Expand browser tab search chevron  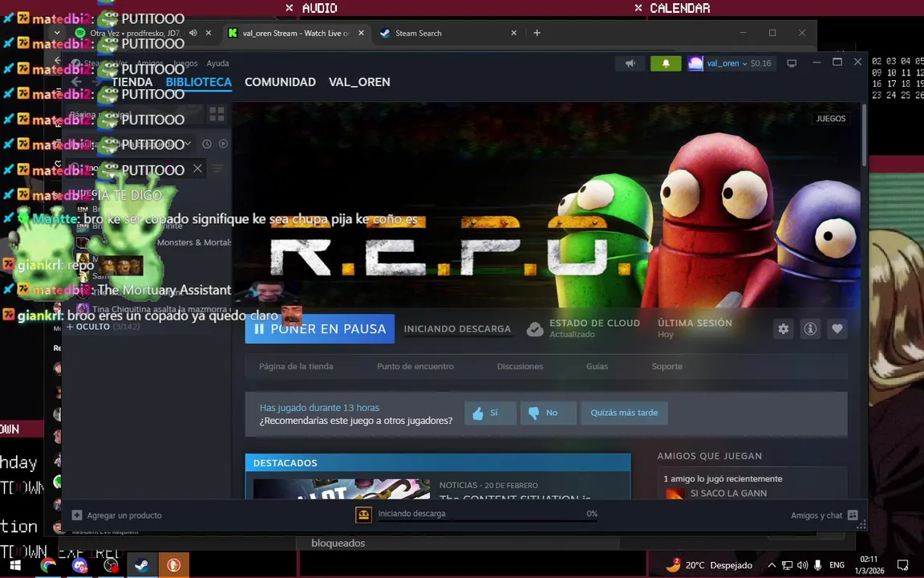(x=57, y=33)
